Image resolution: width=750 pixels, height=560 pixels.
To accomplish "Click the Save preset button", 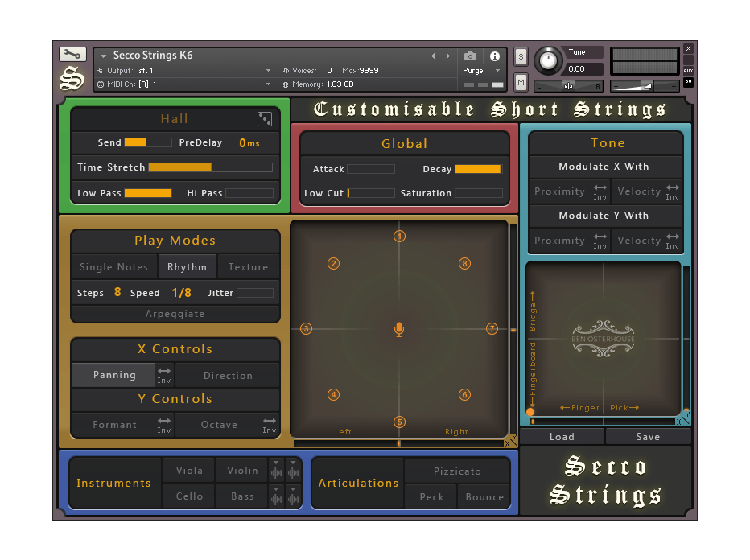I will [x=648, y=437].
